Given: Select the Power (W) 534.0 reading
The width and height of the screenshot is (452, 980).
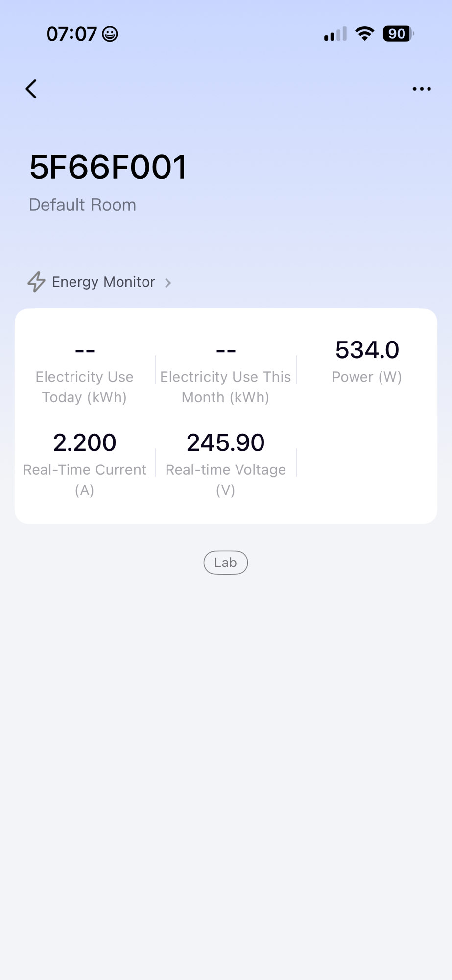Looking at the screenshot, I should tap(367, 350).
